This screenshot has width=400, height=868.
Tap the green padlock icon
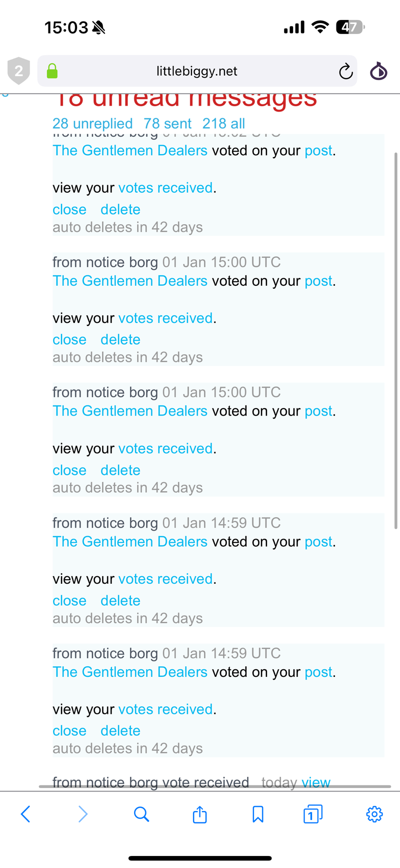[x=52, y=71]
